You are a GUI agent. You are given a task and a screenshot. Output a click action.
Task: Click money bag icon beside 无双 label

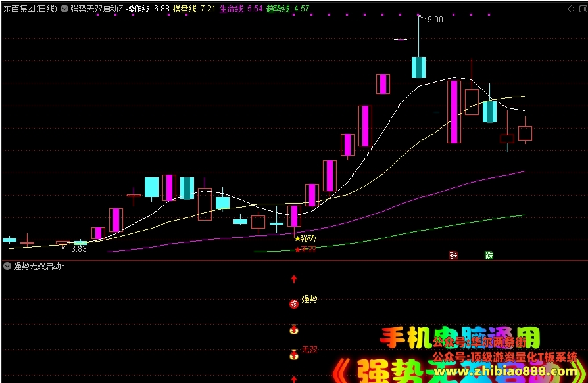294,354
